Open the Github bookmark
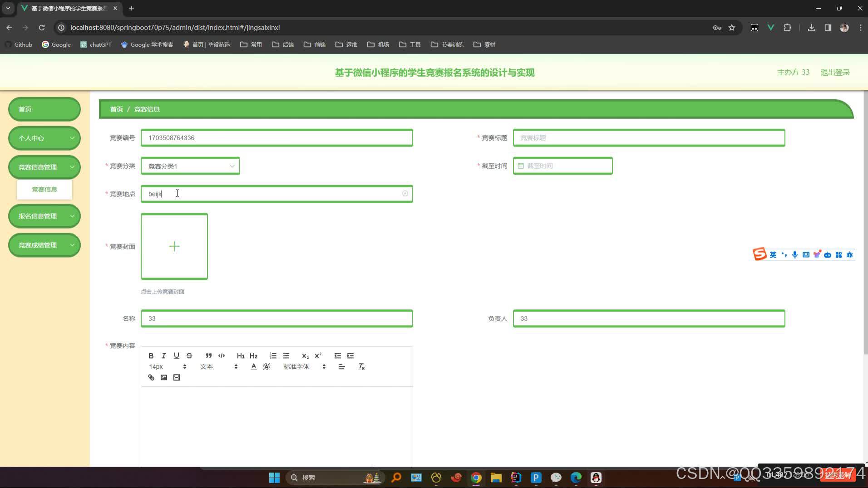Image resolution: width=868 pixels, height=488 pixels. point(19,44)
